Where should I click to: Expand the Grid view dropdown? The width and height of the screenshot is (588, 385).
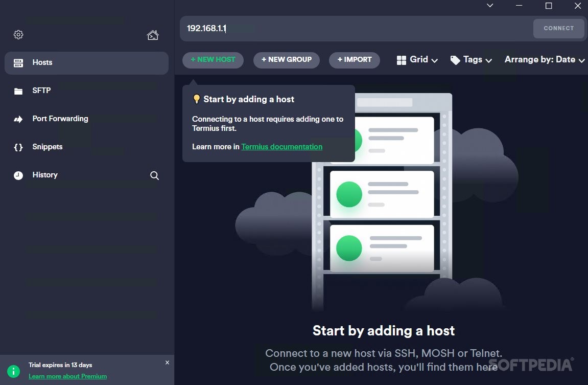pyautogui.click(x=417, y=60)
